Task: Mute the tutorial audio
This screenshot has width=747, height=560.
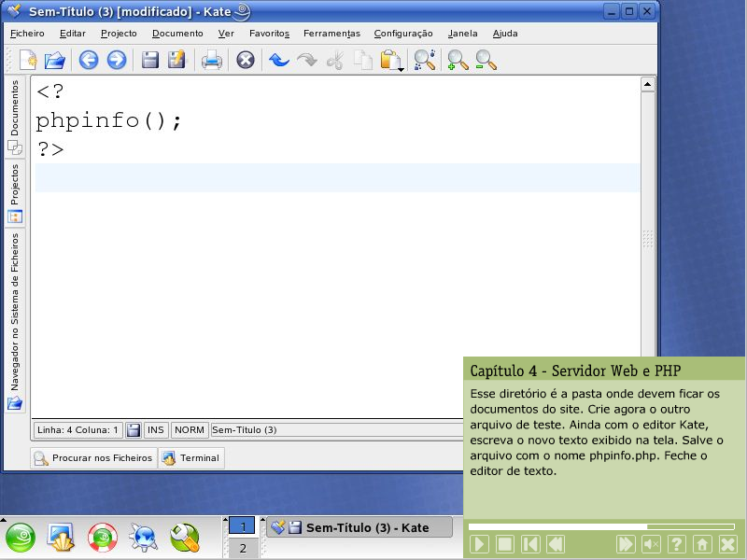Action: [652, 544]
